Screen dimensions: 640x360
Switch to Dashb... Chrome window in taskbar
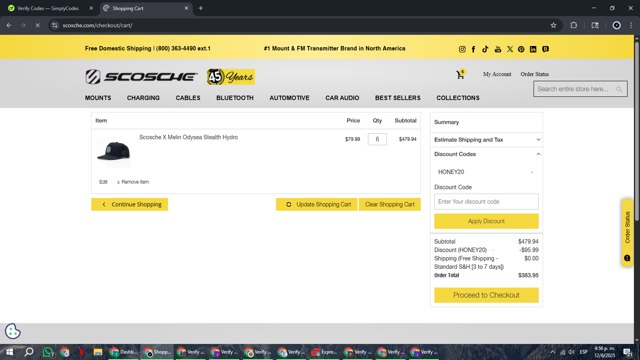(123, 352)
